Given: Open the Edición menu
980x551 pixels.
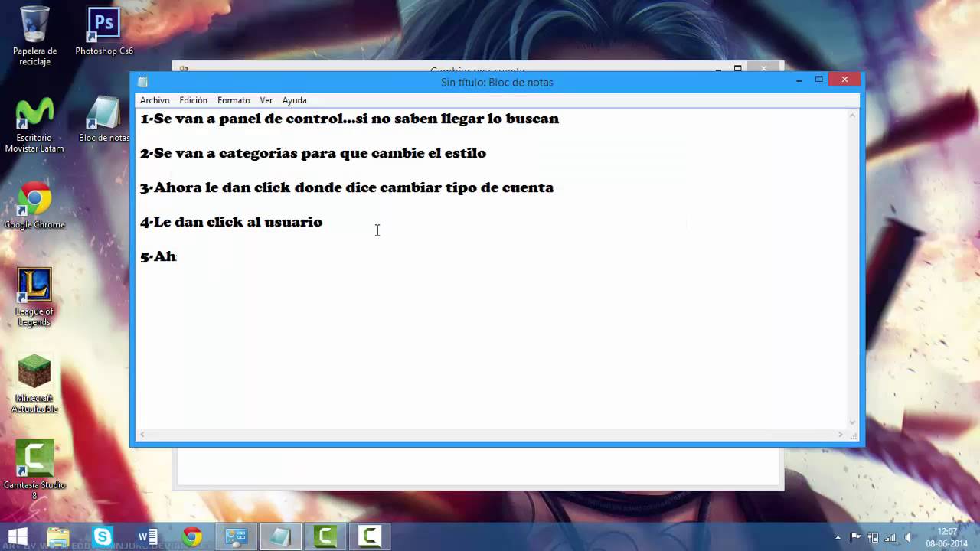Looking at the screenshot, I should pos(194,100).
